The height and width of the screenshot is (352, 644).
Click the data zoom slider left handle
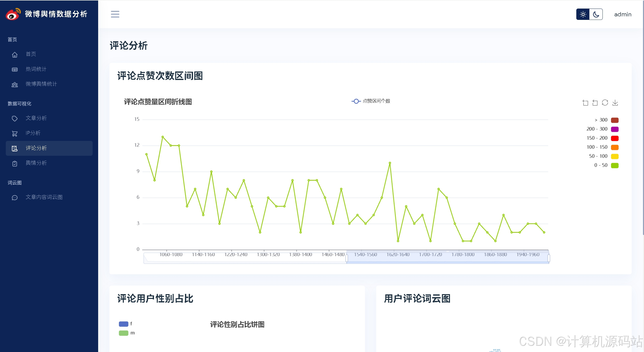pos(347,258)
